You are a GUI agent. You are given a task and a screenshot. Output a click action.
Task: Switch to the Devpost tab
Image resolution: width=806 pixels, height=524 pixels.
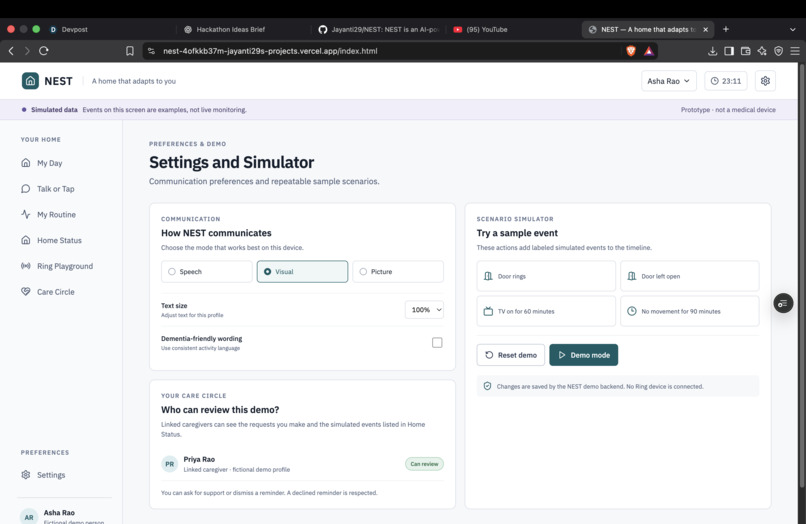point(75,30)
